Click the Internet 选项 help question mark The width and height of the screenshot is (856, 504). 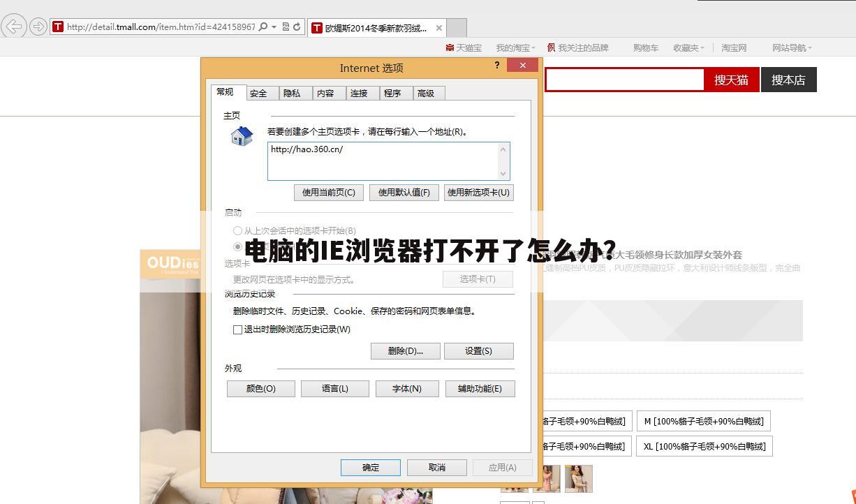coord(497,65)
